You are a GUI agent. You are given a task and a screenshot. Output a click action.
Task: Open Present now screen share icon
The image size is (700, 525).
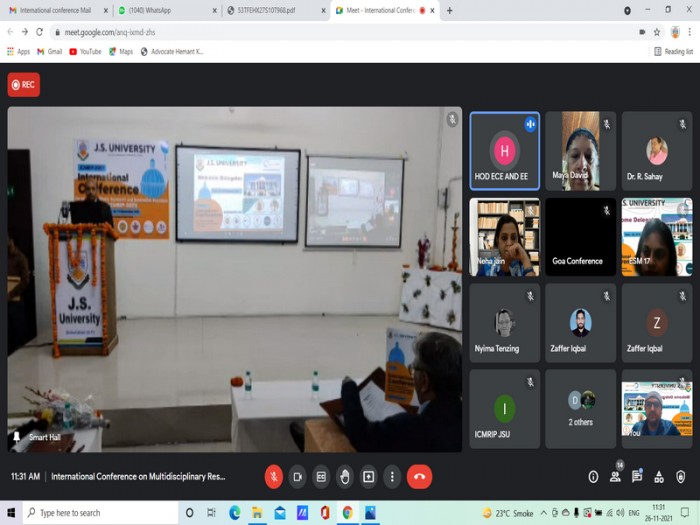click(368, 477)
